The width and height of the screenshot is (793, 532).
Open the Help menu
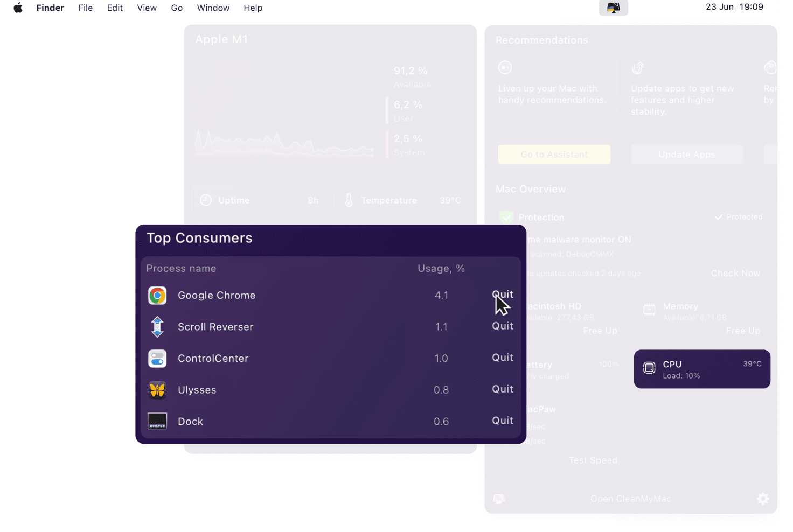(253, 8)
